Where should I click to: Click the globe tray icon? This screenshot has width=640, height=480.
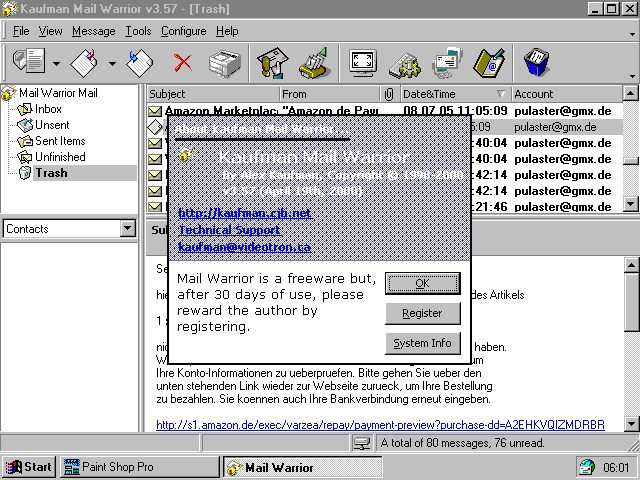[x=587, y=467]
